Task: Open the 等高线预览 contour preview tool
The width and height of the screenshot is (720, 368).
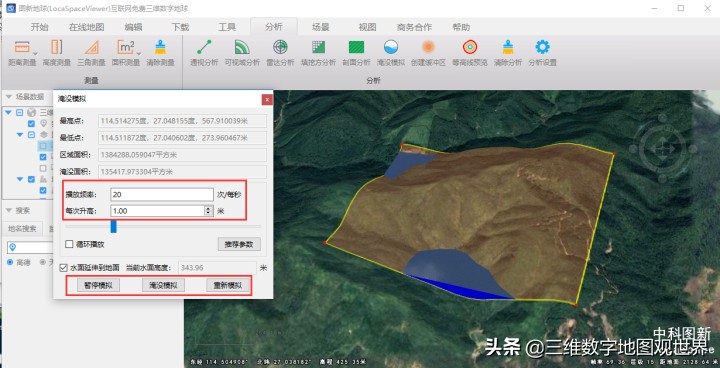Action: 470,53
